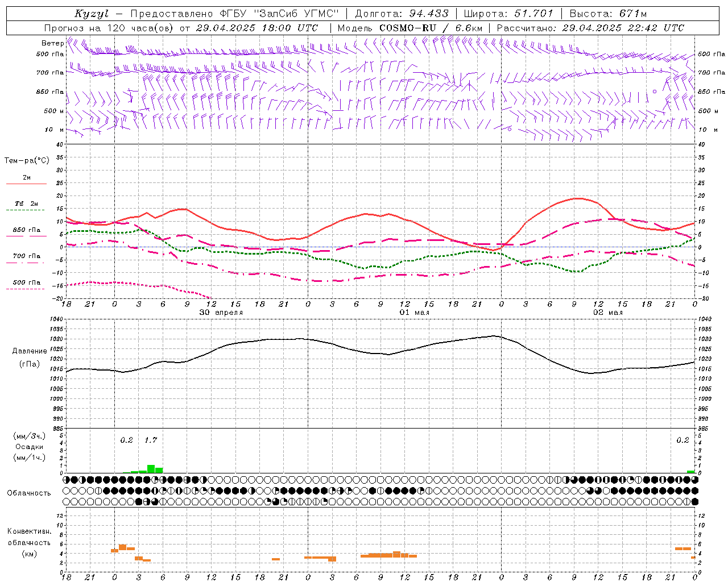Click the 850 гПа label in the temperature legend
The width and height of the screenshot is (728, 582).
coord(27,230)
